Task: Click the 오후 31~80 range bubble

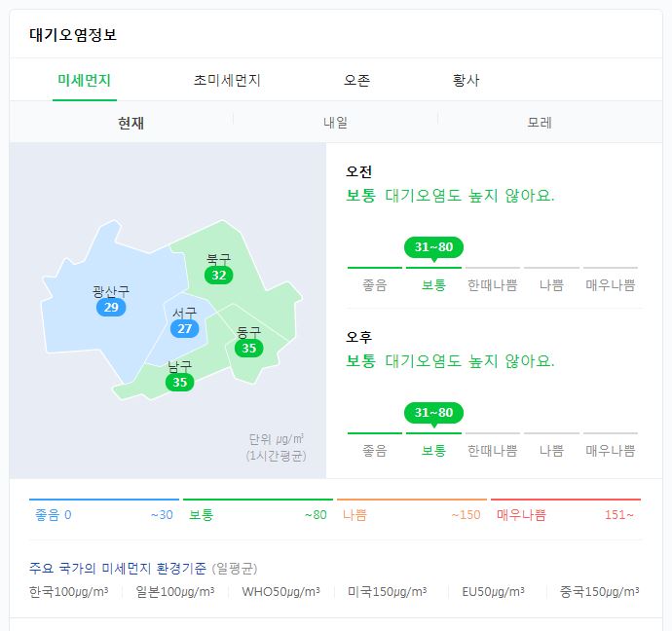Action: click(433, 413)
